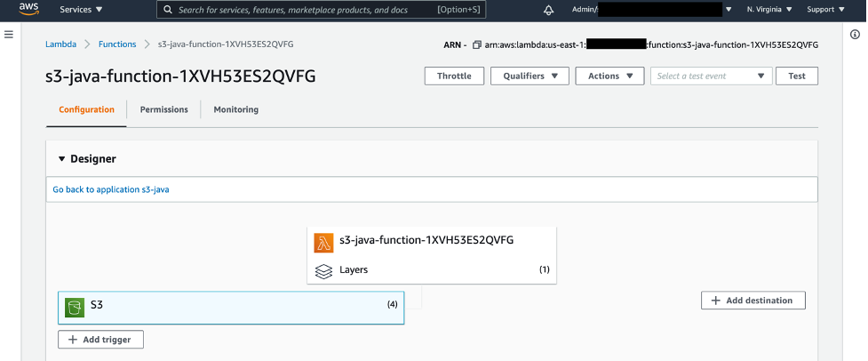Click the ARN text value
Screen dimensions: 868x361
[x=651, y=44]
